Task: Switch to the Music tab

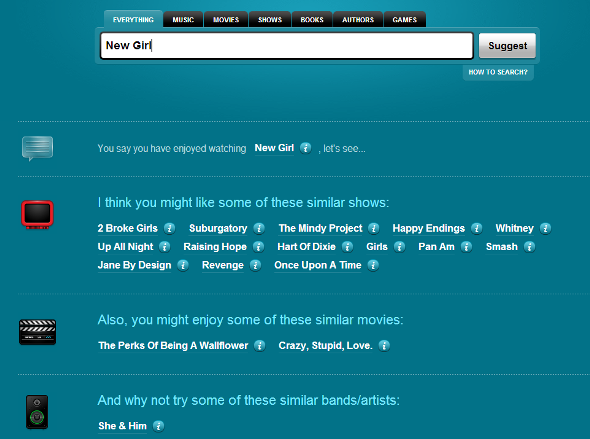Action: coord(183,19)
